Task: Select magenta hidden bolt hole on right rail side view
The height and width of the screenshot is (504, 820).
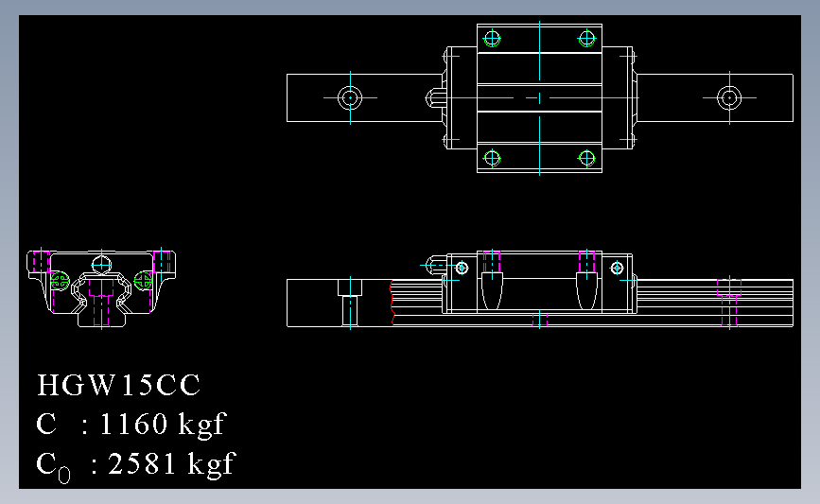Action: pos(729,303)
